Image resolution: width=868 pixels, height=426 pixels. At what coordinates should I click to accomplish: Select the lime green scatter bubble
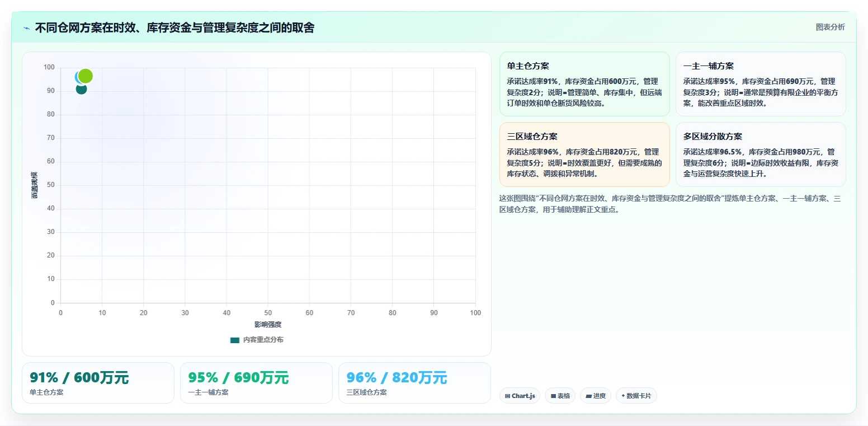coord(86,76)
